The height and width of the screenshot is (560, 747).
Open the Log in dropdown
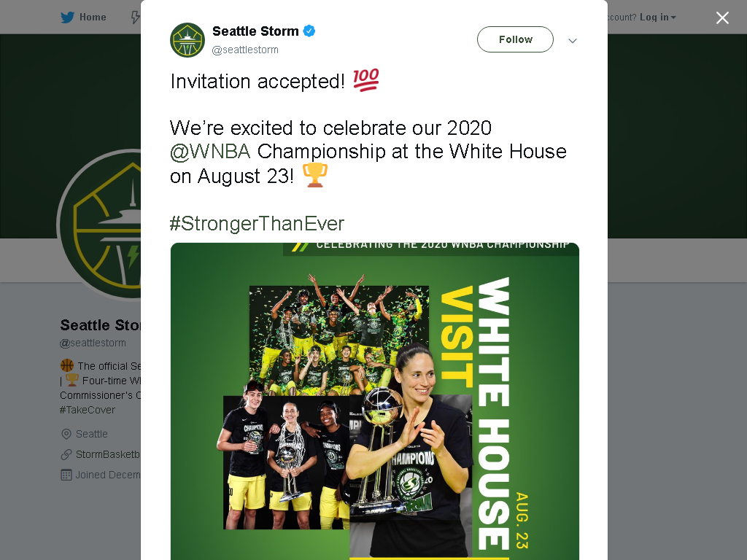click(x=657, y=17)
